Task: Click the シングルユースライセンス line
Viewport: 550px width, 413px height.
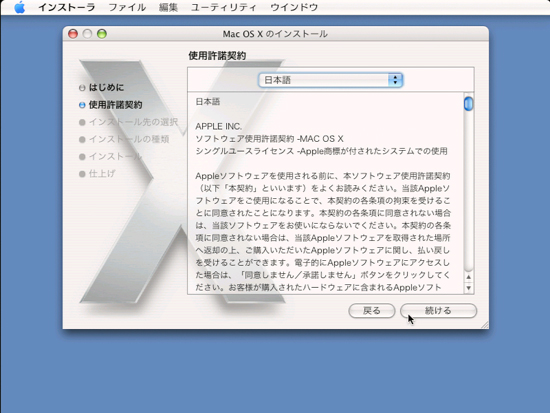Action: (321, 151)
